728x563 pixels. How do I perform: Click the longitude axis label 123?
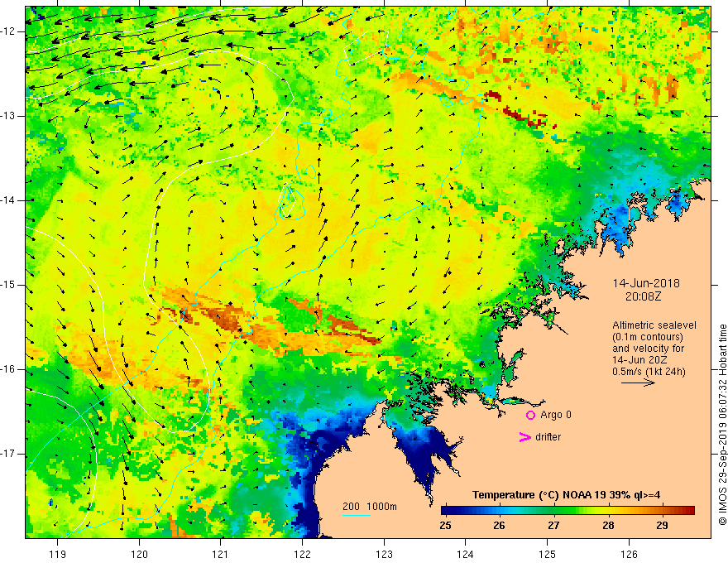[x=384, y=554]
